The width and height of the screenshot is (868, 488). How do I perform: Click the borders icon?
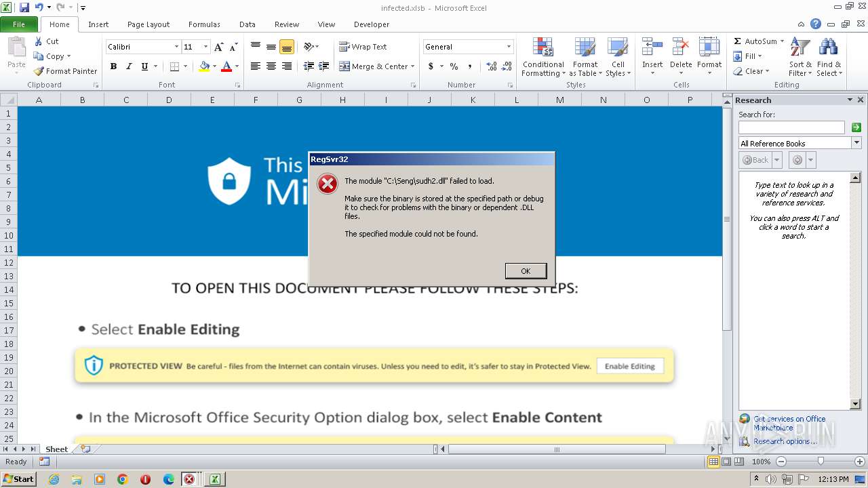pos(174,66)
